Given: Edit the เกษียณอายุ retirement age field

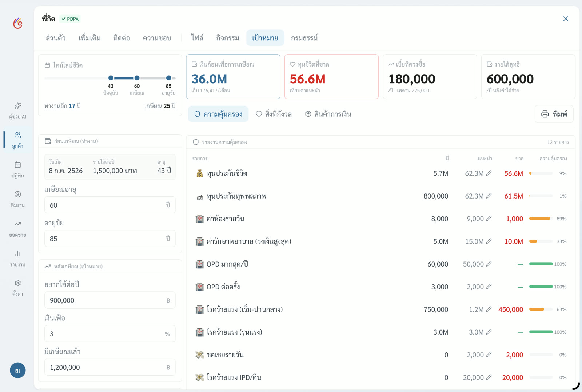Looking at the screenshot, I should coord(110,205).
